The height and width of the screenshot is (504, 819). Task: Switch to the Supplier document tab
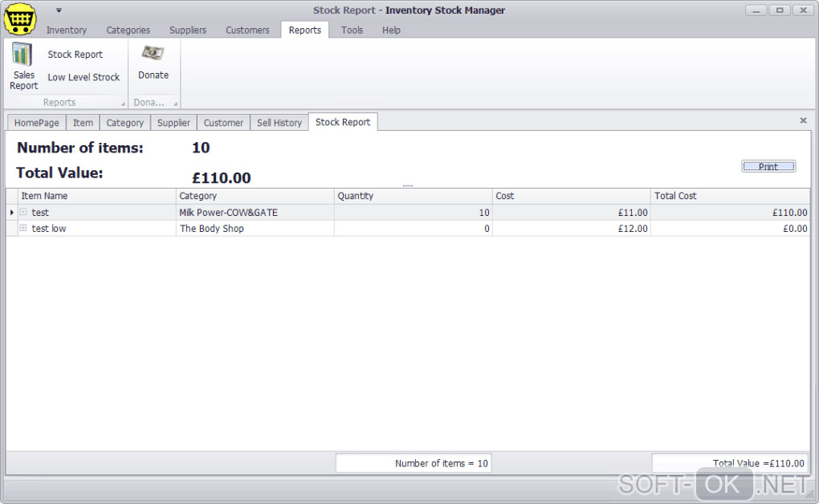pos(173,123)
